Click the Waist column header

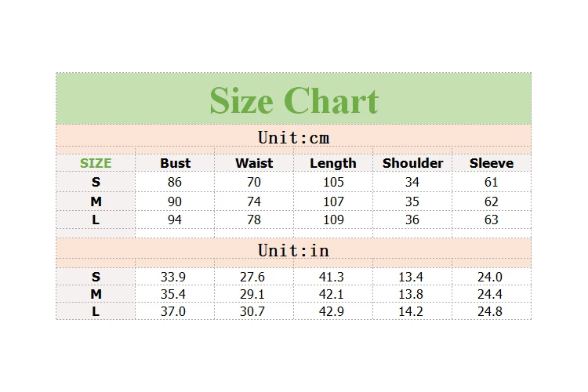(x=254, y=163)
